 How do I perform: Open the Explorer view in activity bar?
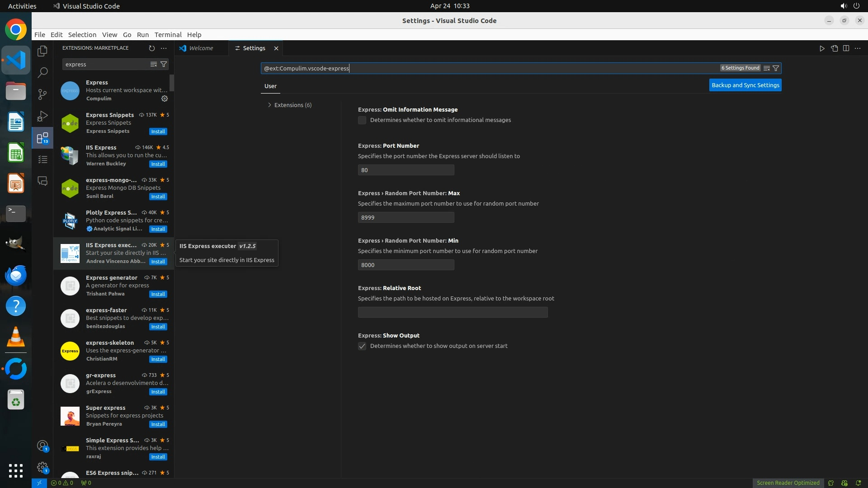tap(42, 51)
